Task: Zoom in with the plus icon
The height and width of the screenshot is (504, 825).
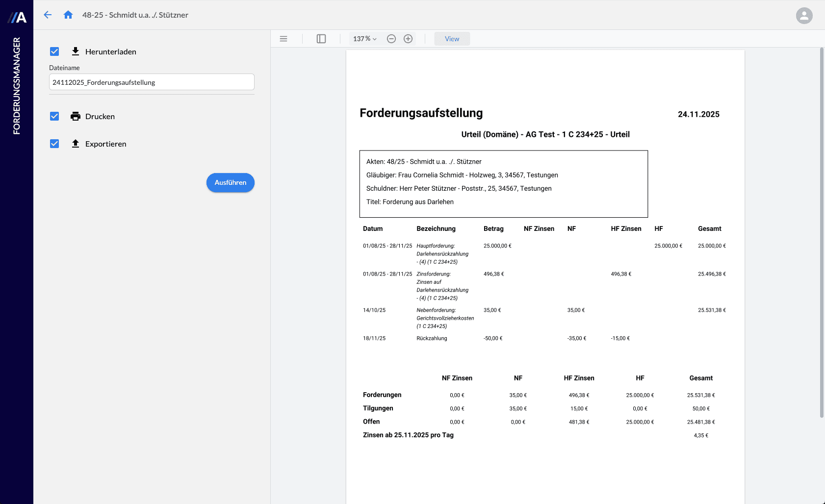Action: click(408, 39)
